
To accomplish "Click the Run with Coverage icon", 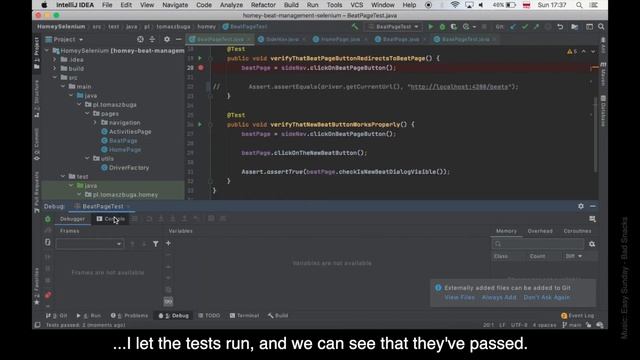I will (x=453, y=27).
